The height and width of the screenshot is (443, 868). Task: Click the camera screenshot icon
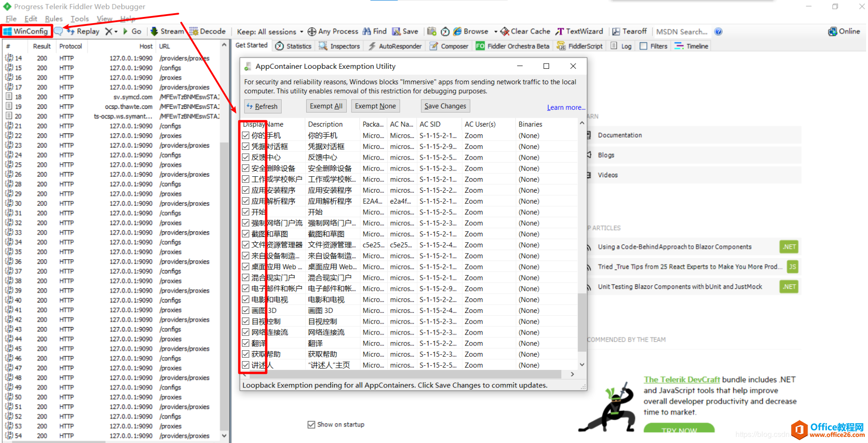(432, 31)
